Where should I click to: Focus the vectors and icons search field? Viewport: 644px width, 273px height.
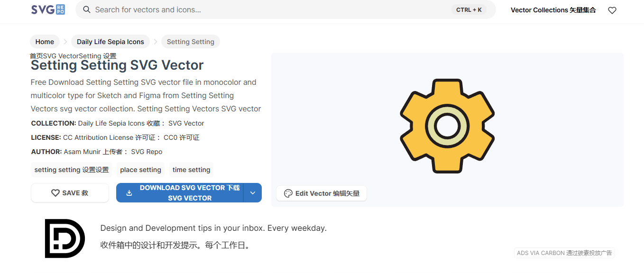(270, 9)
